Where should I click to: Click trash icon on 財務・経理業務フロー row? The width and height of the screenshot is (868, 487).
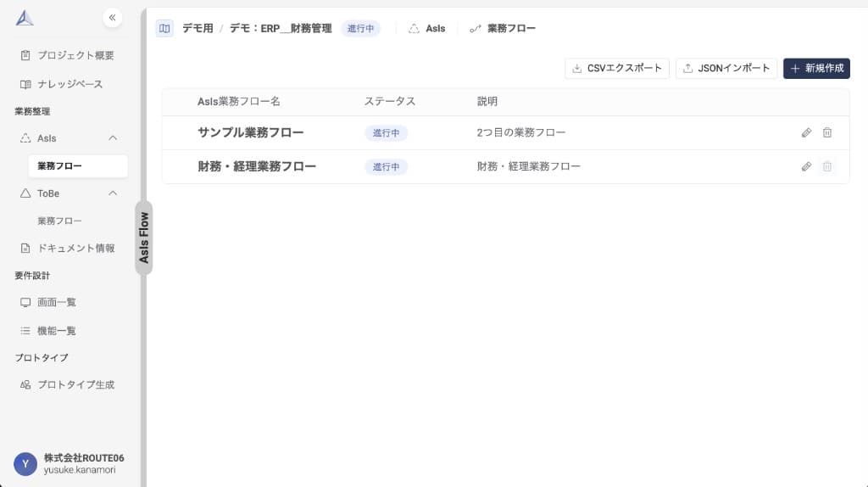click(x=827, y=166)
